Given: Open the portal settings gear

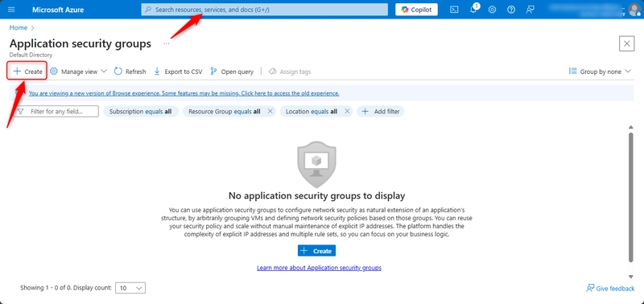Looking at the screenshot, I should (492, 10).
